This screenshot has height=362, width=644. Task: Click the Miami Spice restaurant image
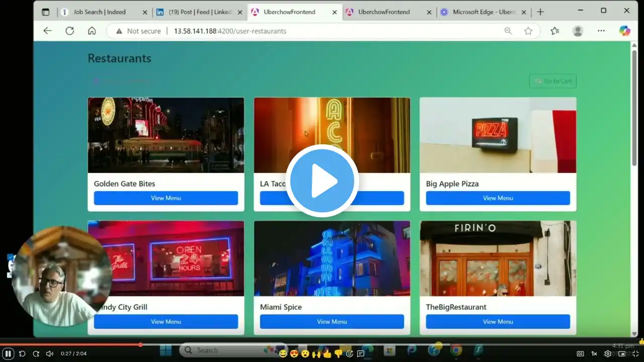click(332, 258)
